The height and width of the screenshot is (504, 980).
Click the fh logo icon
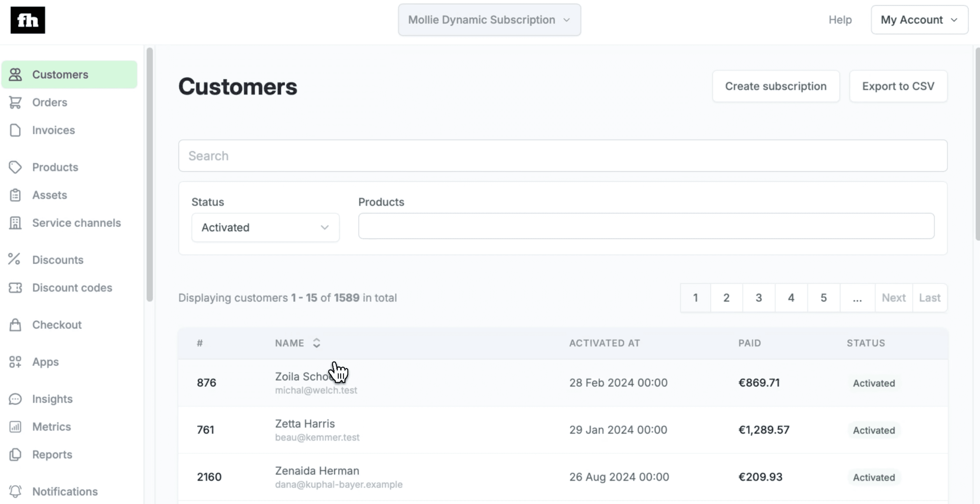(28, 20)
